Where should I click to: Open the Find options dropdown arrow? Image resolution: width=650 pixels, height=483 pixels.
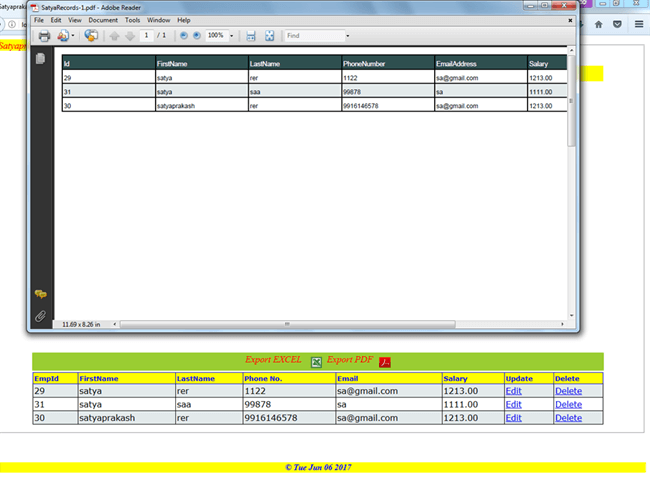tap(348, 36)
